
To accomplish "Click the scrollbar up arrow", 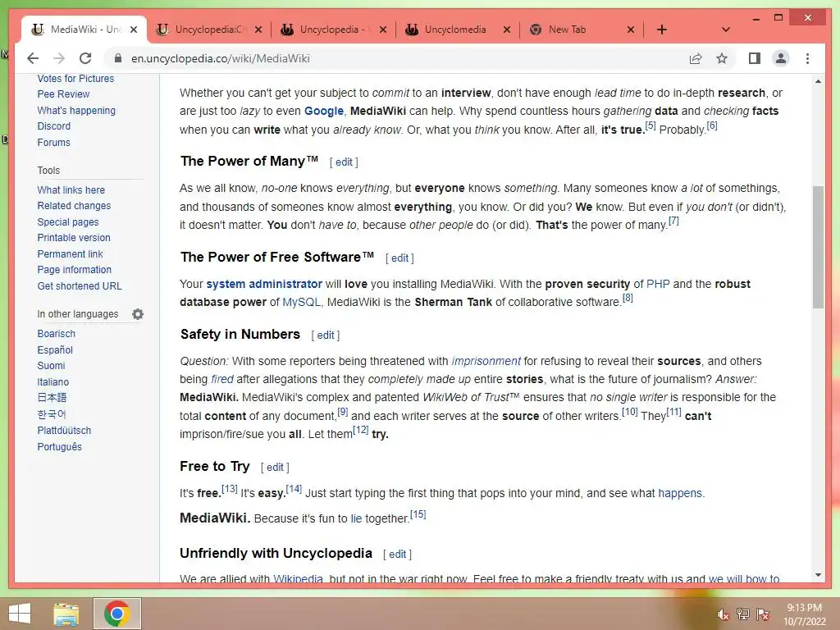I will (818, 81).
